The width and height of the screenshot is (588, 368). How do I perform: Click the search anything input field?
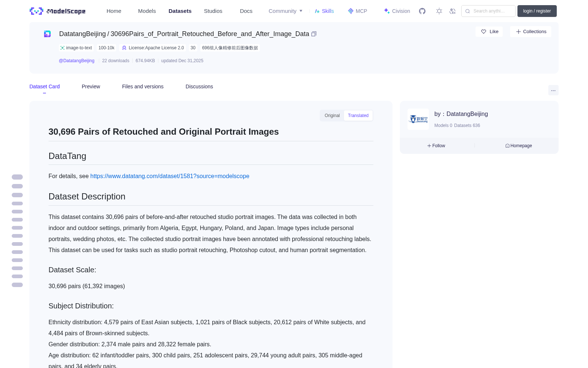click(x=488, y=11)
